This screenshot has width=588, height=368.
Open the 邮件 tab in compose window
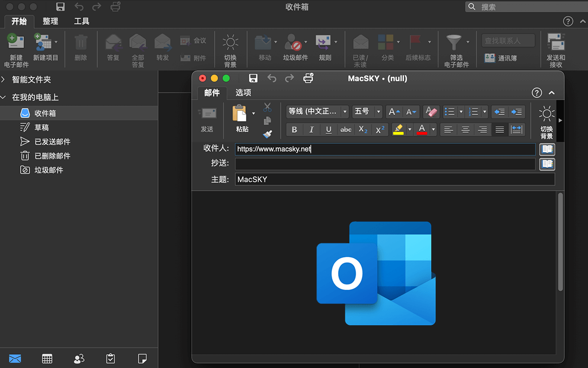(212, 93)
